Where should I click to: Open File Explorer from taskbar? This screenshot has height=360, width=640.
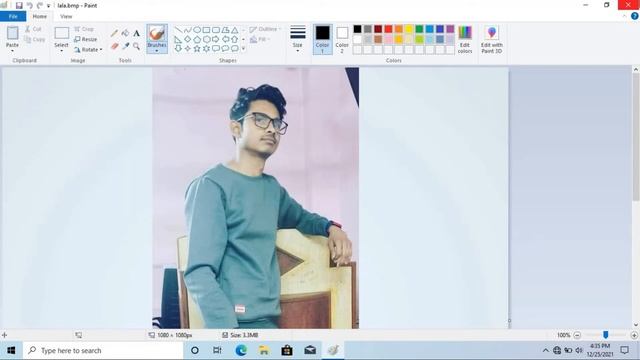coord(264,350)
